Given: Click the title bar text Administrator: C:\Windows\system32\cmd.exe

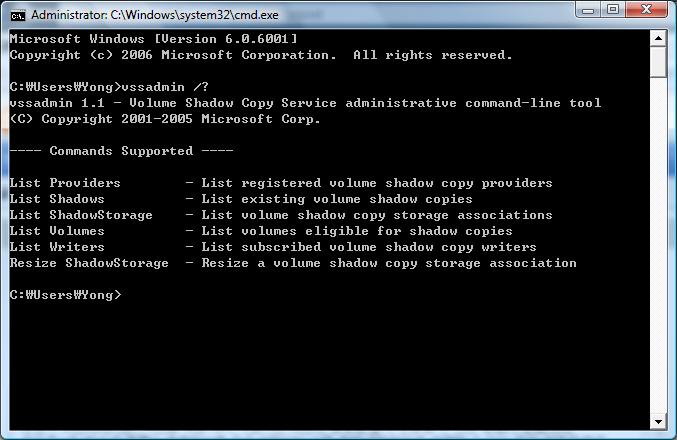Looking at the screenshot, I should coord(155,15).
